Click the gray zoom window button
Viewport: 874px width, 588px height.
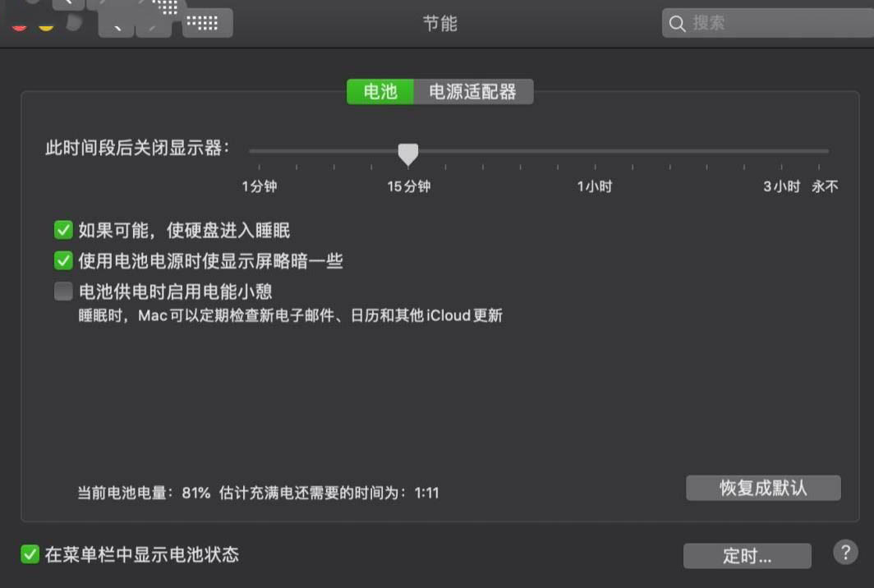74,24
